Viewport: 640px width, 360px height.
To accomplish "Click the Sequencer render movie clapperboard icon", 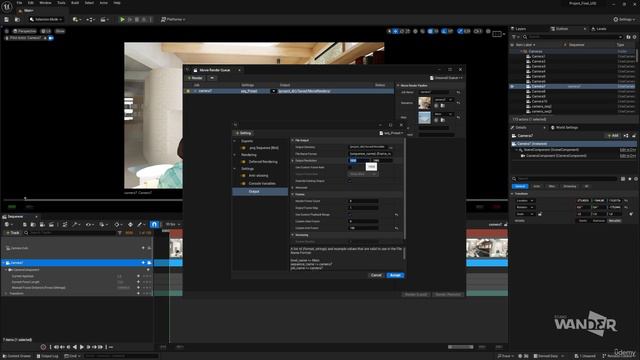I will (x=51, y=224).
